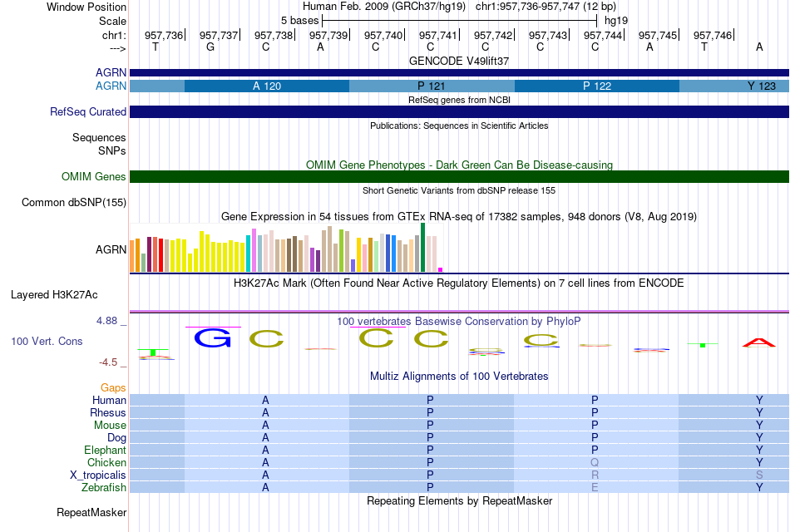Select the A 120 codon block

pyautogui.click(x=267, y=86)
